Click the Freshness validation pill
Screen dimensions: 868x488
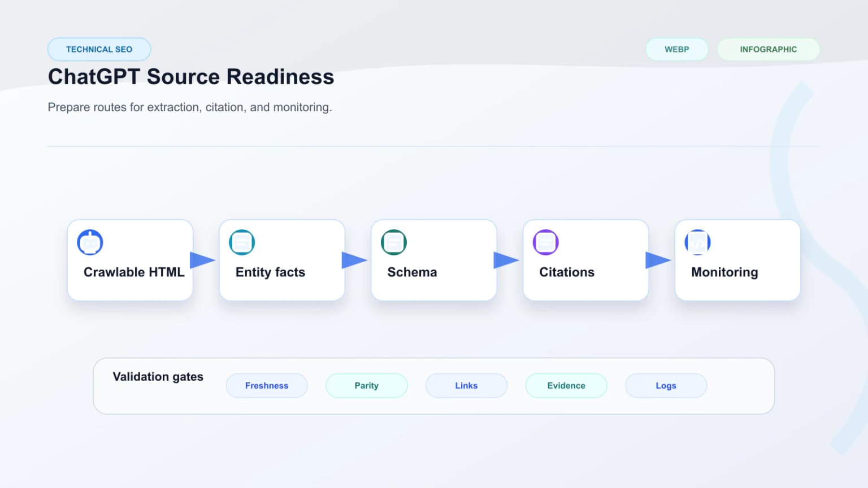point(267,386)
